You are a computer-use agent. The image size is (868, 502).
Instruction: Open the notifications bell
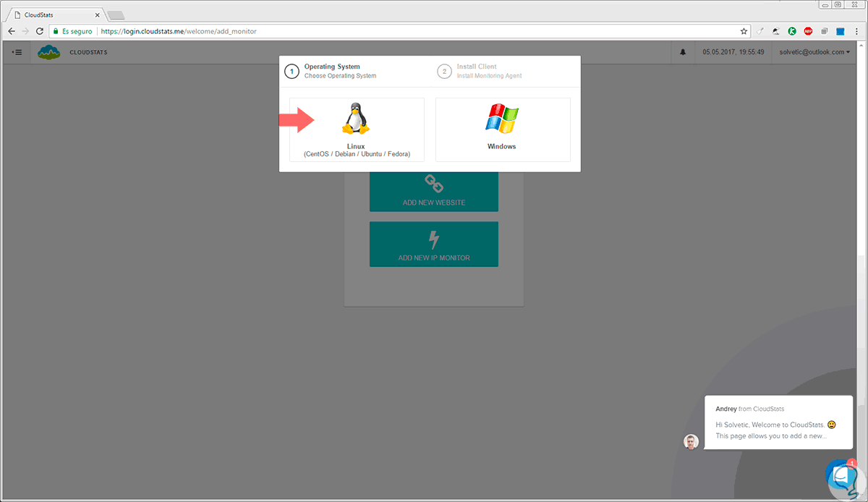tap(683, 52)
